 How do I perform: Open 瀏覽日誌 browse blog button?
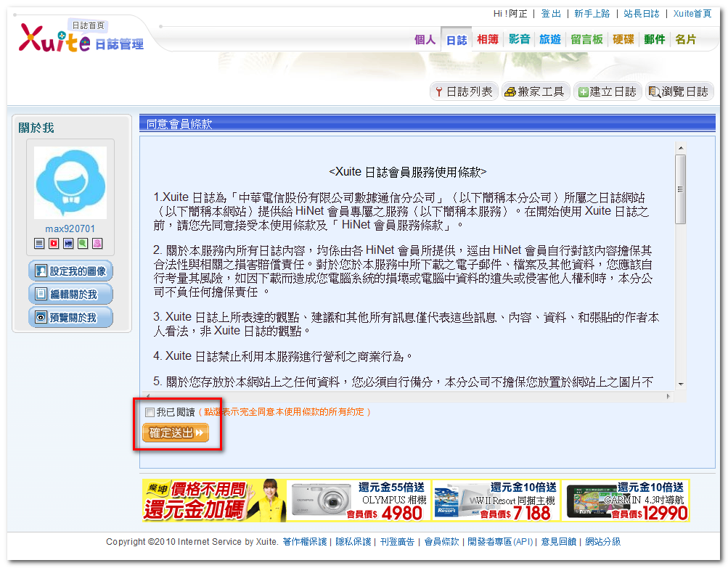pyautogui.click(x=679, y=91)
